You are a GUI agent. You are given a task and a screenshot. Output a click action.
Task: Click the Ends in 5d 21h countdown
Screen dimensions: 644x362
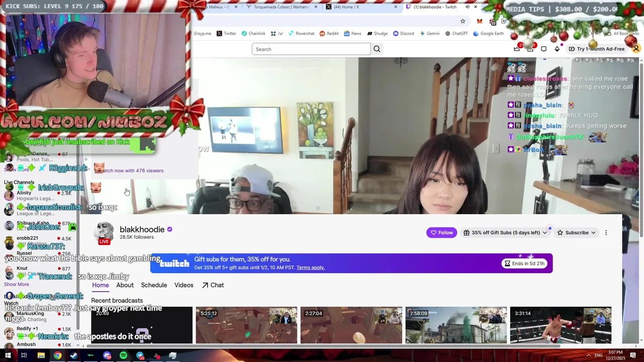524,263
